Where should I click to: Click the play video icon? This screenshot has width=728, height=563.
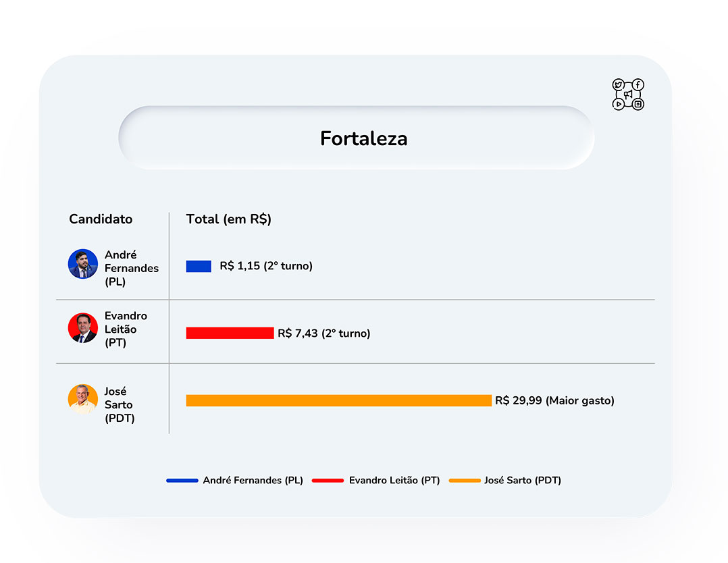coord(618,105)
